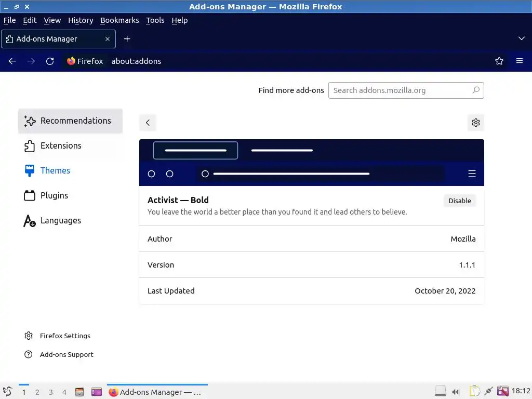Close the Add-ons Manager tab
The width and height of the screenshot is (532, 399).
(x=108, y=39)
